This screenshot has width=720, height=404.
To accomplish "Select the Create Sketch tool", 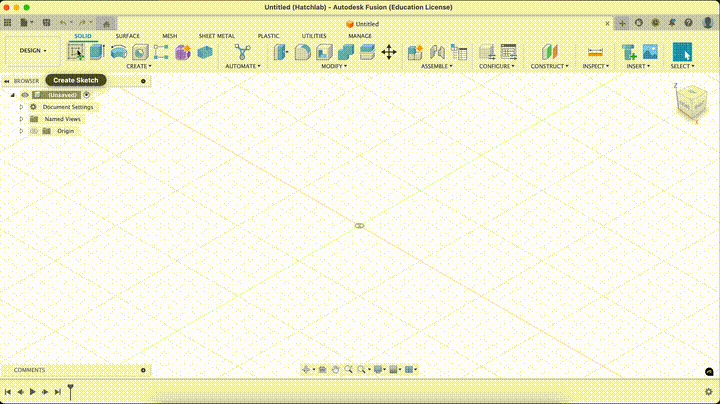I will 76,52.
